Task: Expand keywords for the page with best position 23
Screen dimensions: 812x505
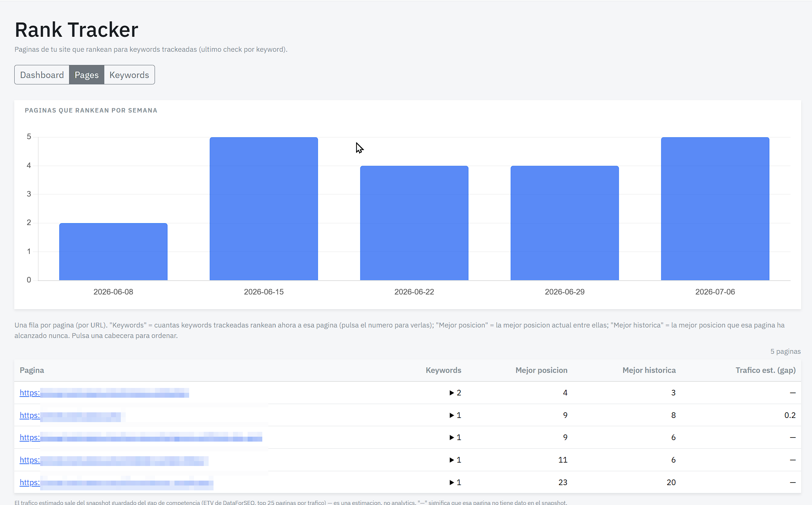Action: (455, 482)
